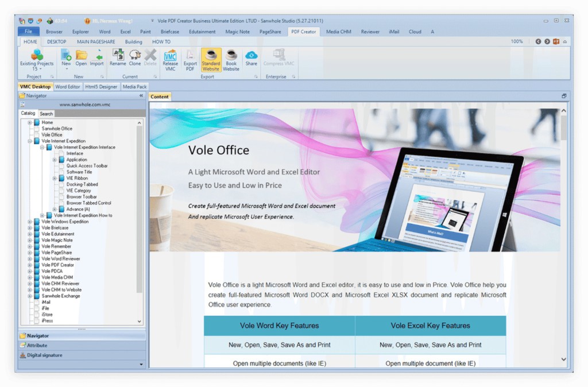Click the 100% zoom level control
This screenshot has width=588, height=387.
[516, 41]
